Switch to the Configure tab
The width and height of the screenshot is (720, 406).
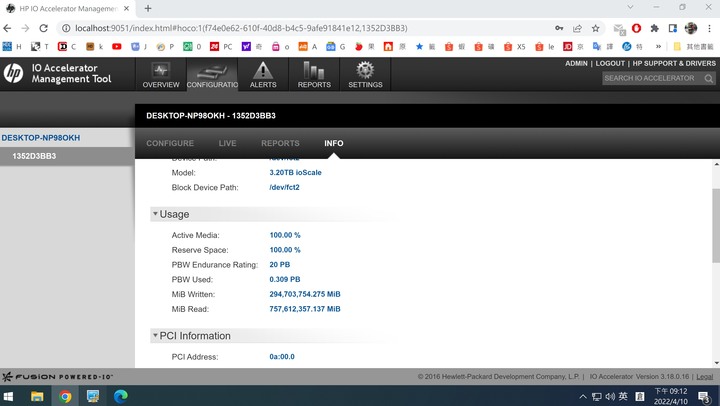170,143
